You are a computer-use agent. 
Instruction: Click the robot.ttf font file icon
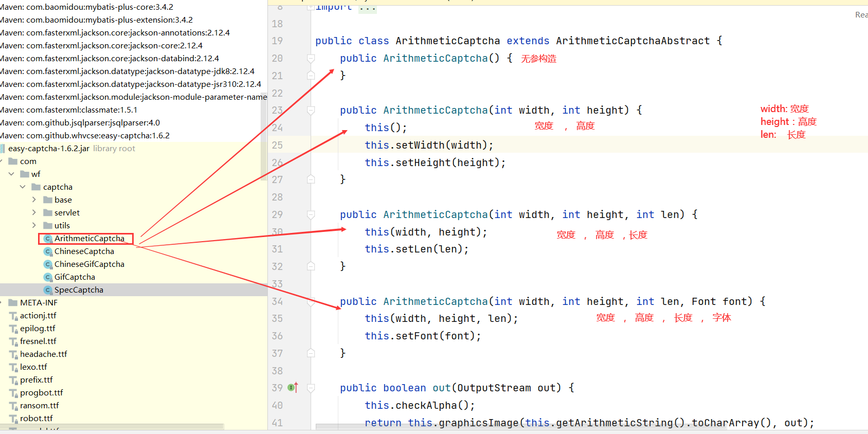13,419
